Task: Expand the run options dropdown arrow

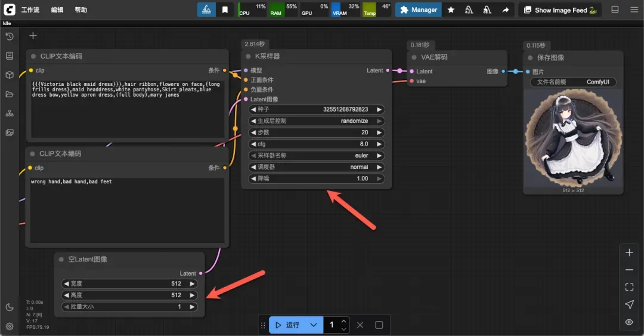Action: [314, 325]
